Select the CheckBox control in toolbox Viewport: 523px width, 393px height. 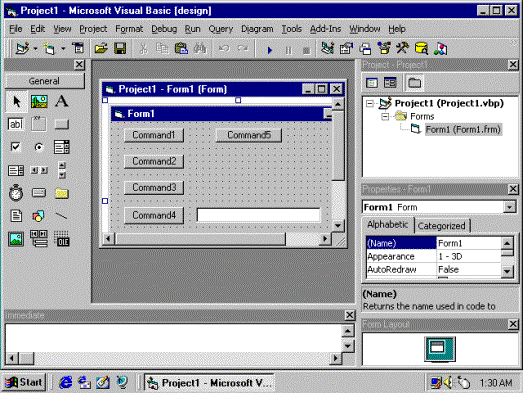pos(16,147)
